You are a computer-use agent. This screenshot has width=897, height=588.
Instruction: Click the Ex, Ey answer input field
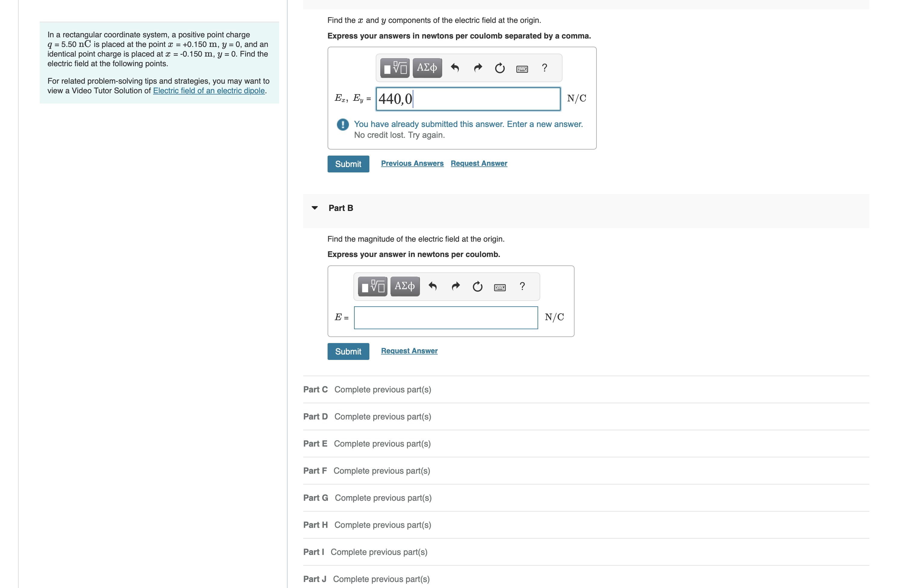click(x=468, y=99)
